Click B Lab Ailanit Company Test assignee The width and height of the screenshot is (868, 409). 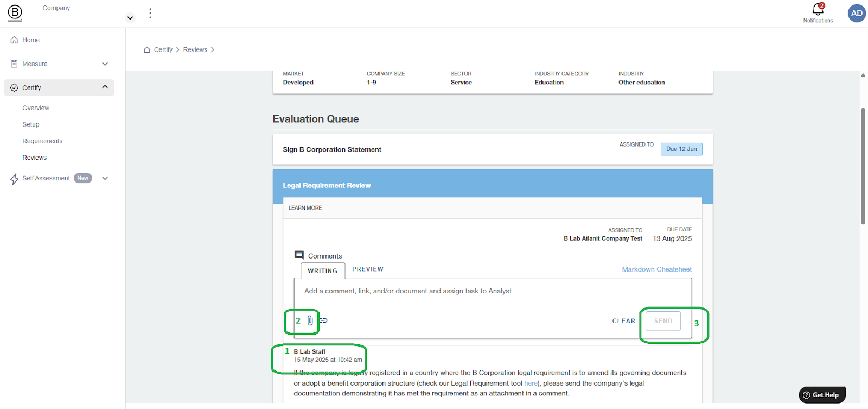[x=603, y=238]
